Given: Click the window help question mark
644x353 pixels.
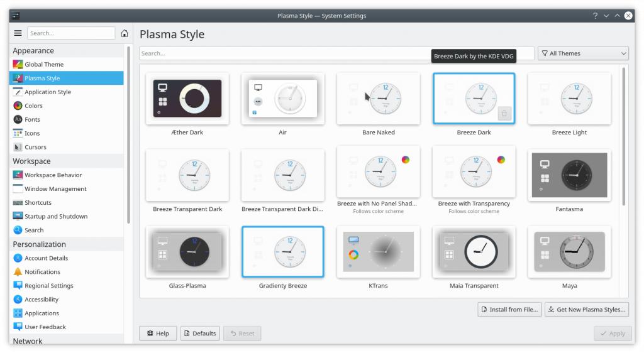Looking at the screenshot, I should click(x=594, y=16).
